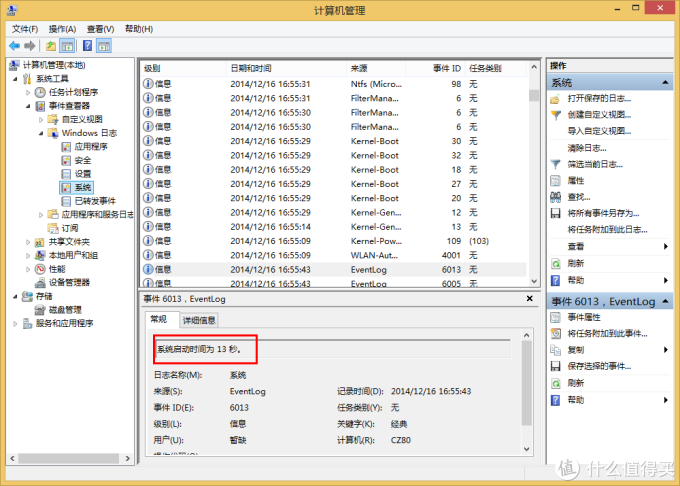Open the 安全 log

tap(76, 160)
